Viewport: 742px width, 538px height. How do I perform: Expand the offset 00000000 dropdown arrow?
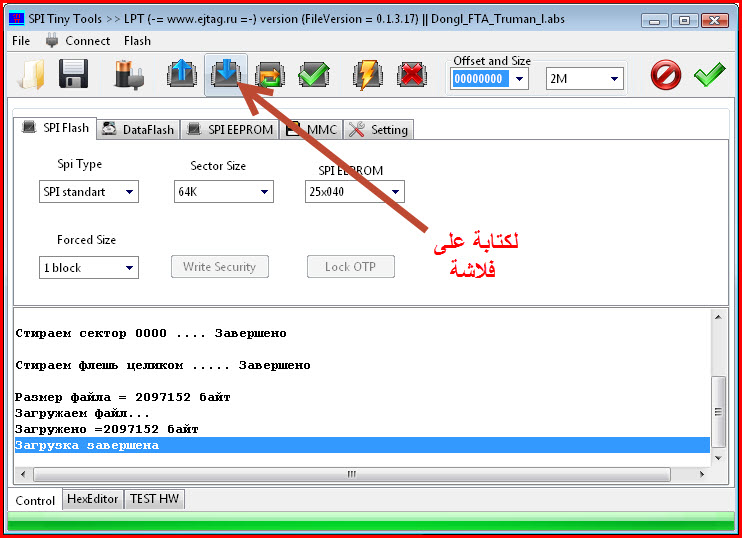(519, 79)
